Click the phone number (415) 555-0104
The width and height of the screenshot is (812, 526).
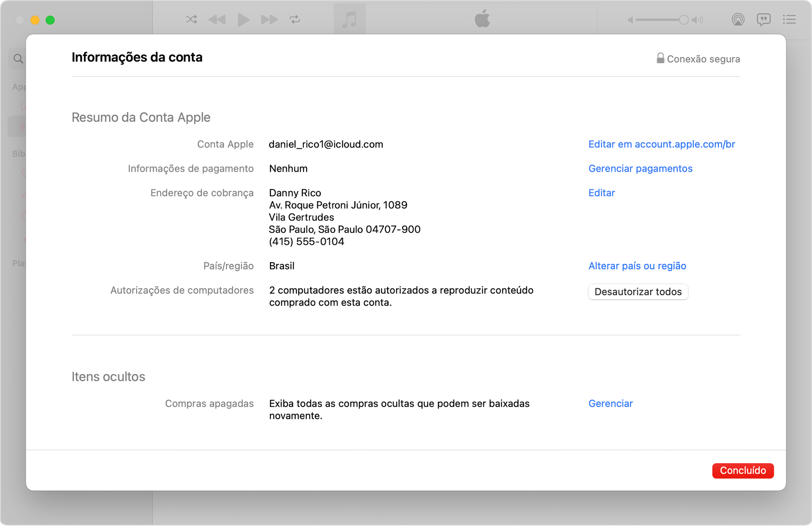pos(306,242)
